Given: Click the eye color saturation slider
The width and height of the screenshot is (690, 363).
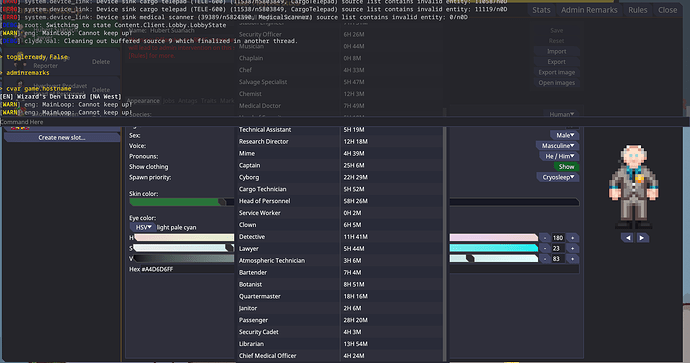Looking at the screenshot, I should pyautogui.click(x=335, y=248).
